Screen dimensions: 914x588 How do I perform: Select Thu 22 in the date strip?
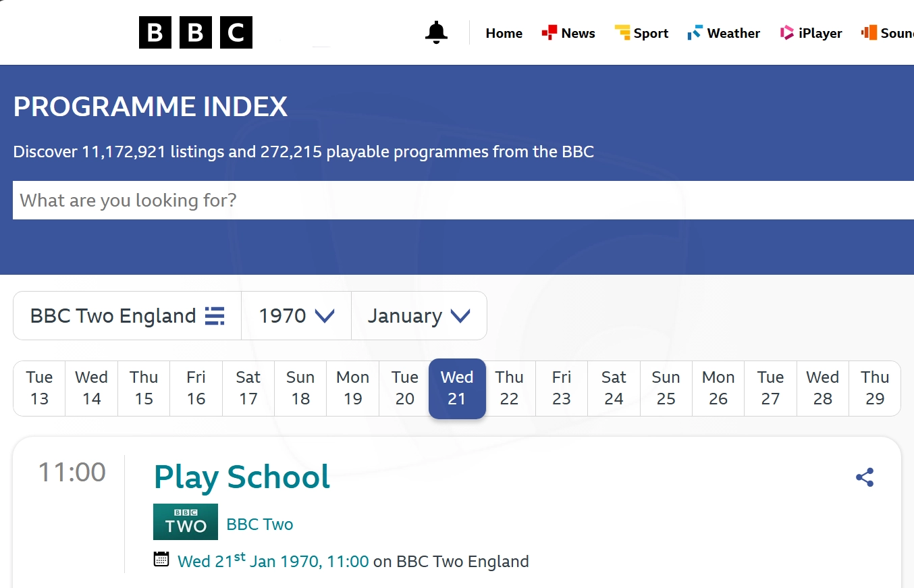click(x=509, y=388)
